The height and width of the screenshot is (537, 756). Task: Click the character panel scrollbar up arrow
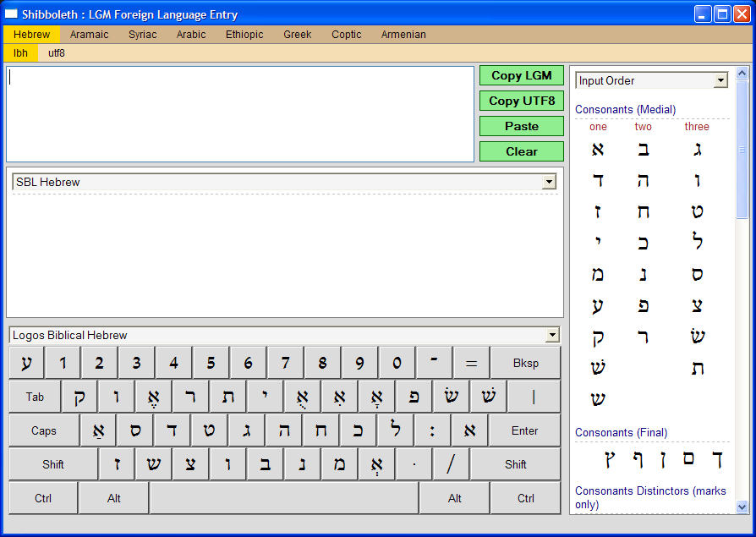[x=742, y=74]
